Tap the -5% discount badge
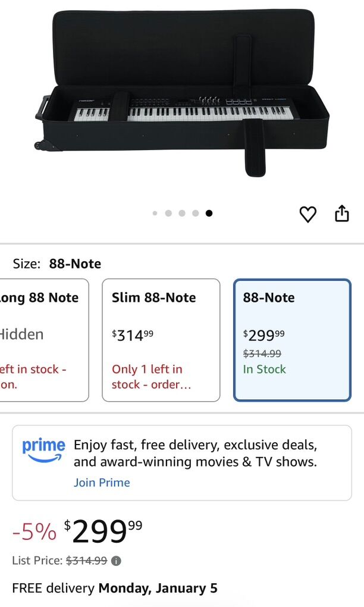Viewport: 364px width, 607px height. point(34,531)
